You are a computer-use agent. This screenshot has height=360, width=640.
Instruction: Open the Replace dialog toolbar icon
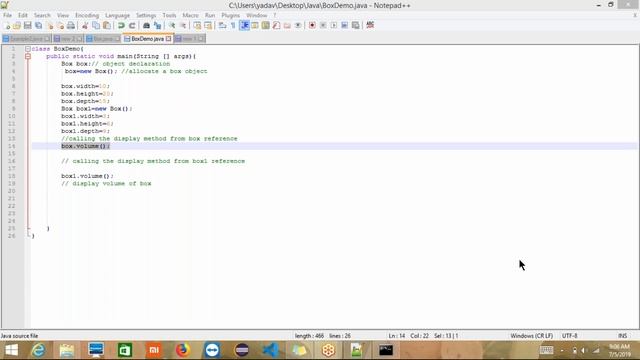pos(157,25)
